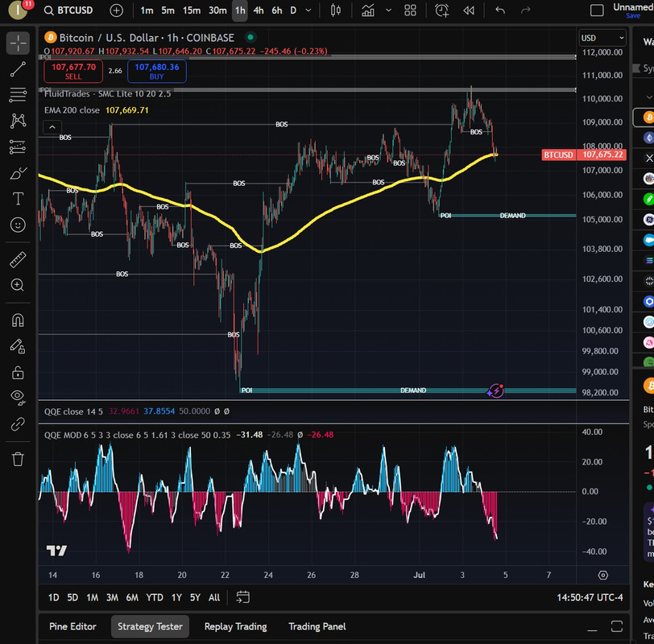Set chart range to 5Y

point(195,597)
